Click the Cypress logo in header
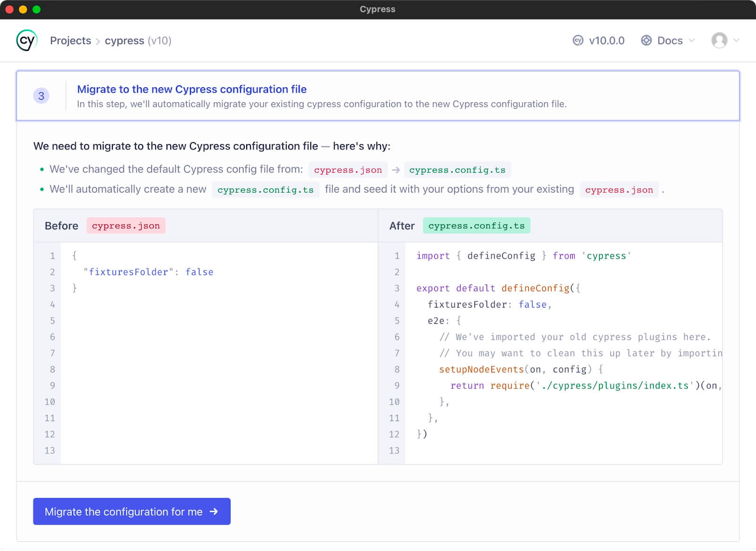 point(26,41)
